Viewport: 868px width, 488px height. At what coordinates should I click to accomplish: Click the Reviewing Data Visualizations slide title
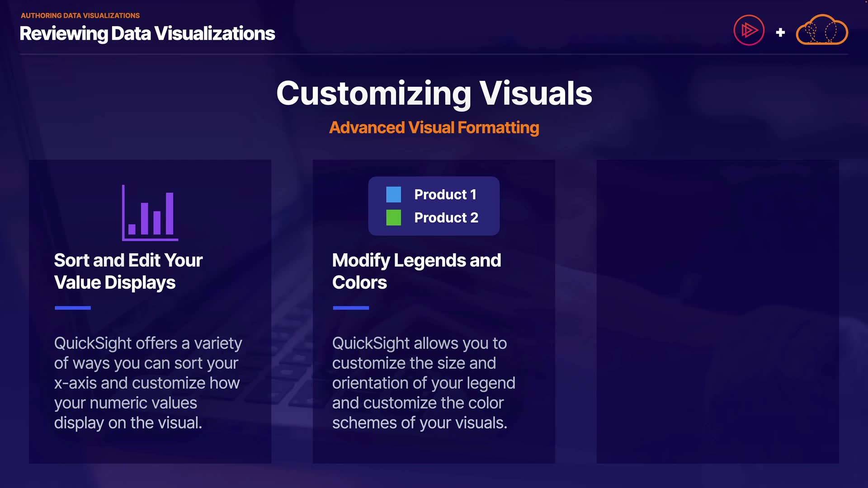(x=147, y=33)
